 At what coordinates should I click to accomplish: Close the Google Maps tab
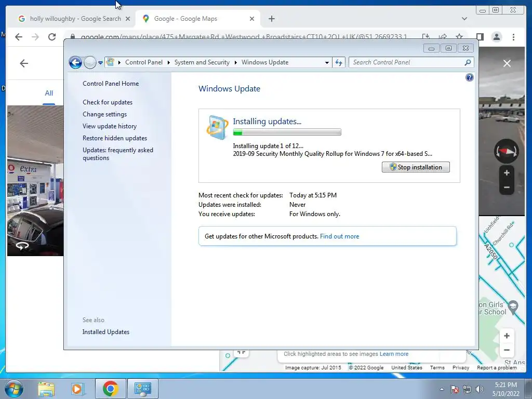tap(252, 19)
